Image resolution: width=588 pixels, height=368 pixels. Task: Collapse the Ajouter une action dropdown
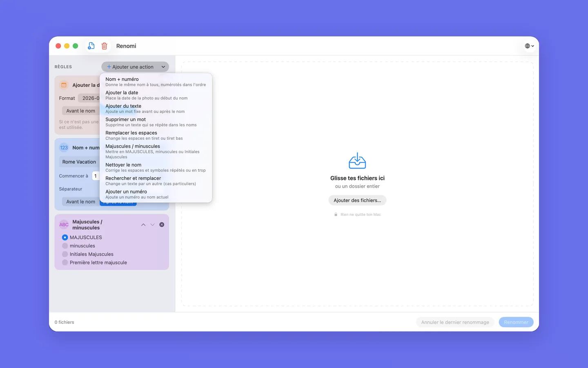[x=135, y=67]
